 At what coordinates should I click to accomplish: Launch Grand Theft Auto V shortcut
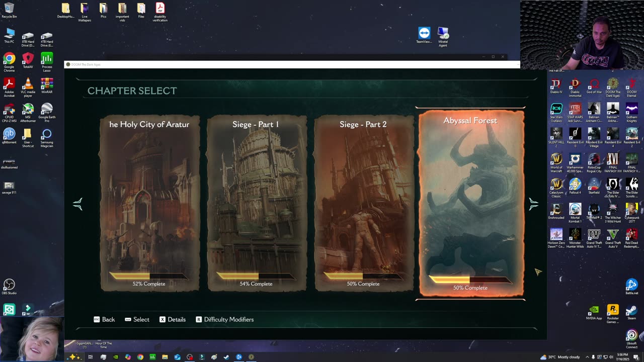coord(613,238)
